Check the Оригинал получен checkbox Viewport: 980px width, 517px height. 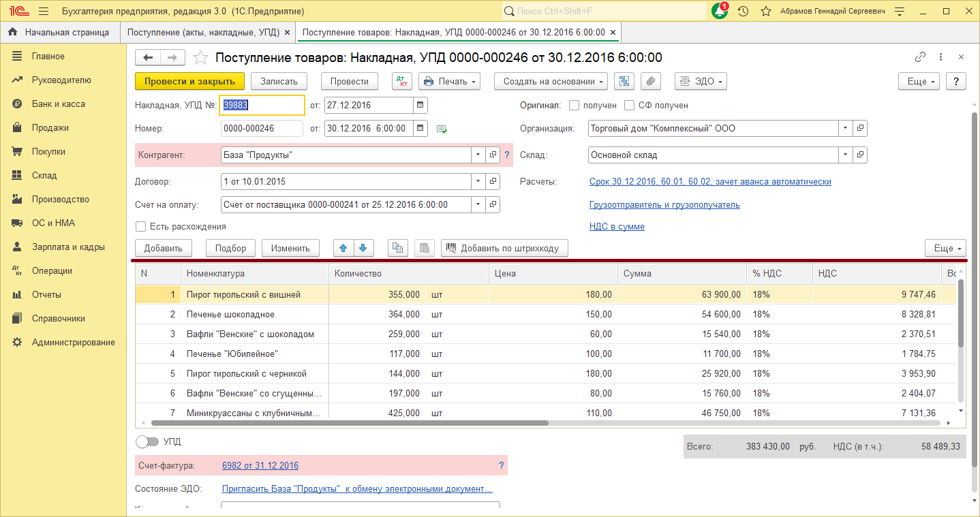tap(574, 106)
